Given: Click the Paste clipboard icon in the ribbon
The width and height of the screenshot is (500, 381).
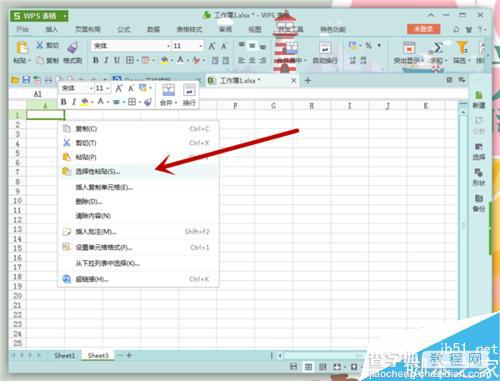Looking at the screenshot, I should click(x=22, y=48).
